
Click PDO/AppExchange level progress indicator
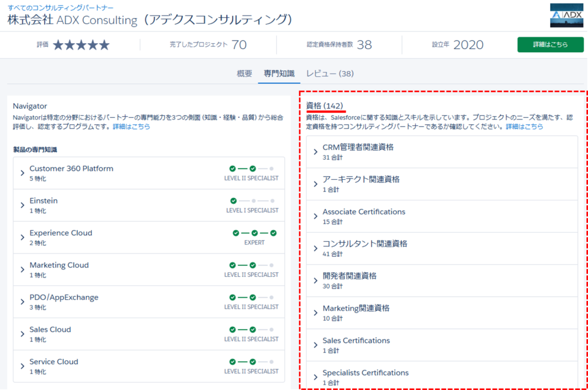(x=252, y=298)
